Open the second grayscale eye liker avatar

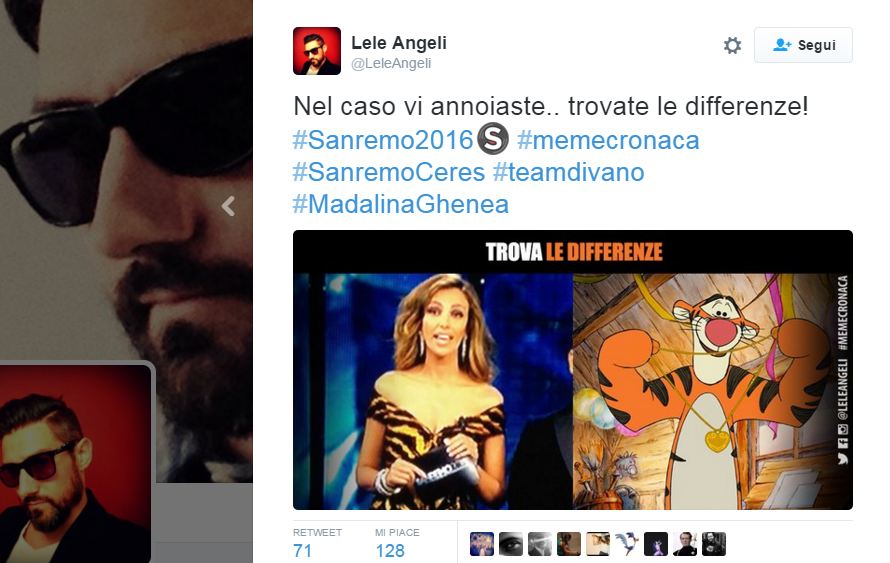click(511, 544)
